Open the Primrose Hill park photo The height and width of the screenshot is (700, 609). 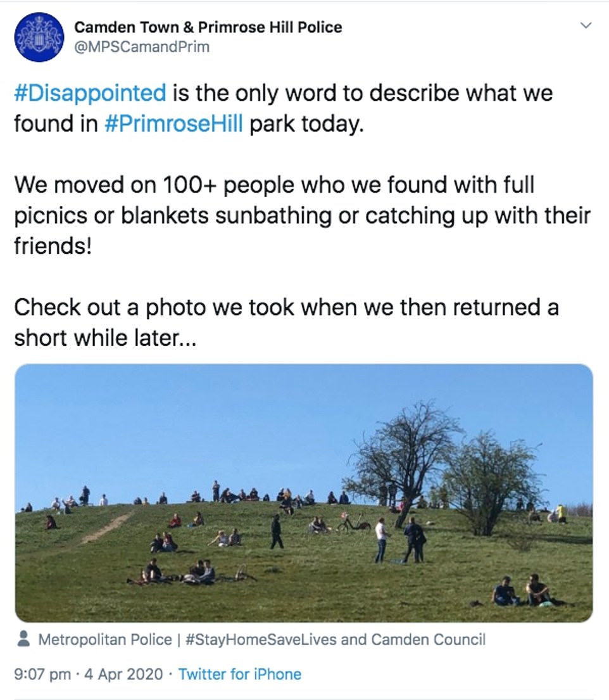pyautogui.click(x=304, y=493)
